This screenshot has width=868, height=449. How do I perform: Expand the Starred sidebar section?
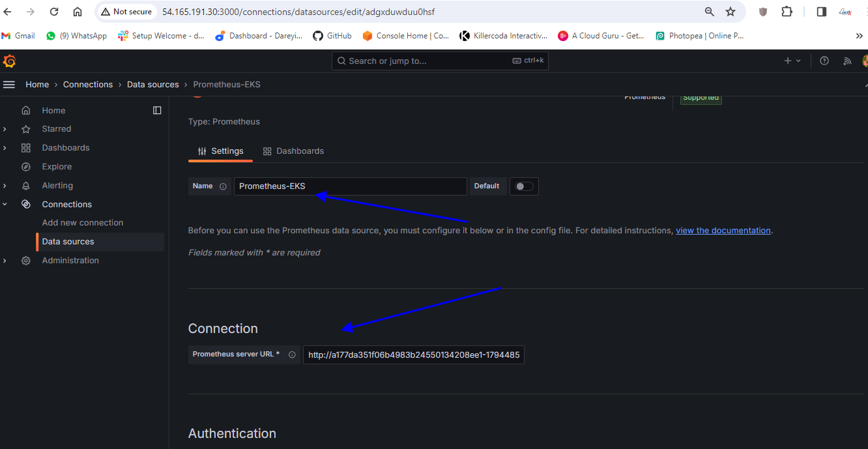click(x=5, y=129)
